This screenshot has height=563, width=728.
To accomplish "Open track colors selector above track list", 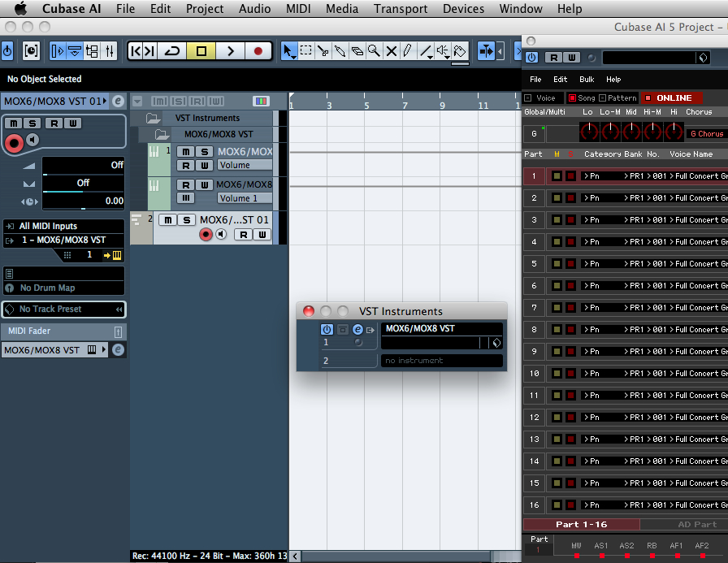I will pyautogui.click(x=261, y=101).
